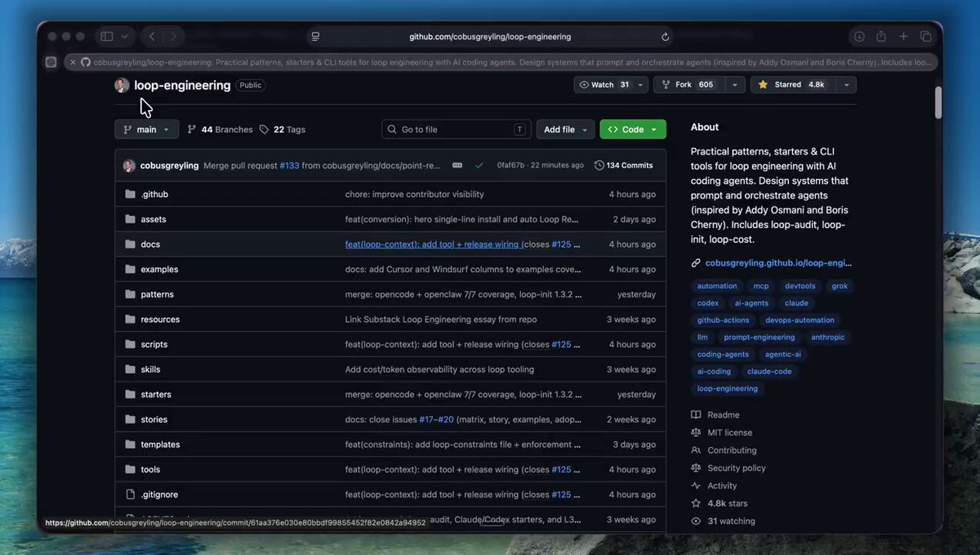
Task: View the 44 Branches link
Action: tap(220, 129)
